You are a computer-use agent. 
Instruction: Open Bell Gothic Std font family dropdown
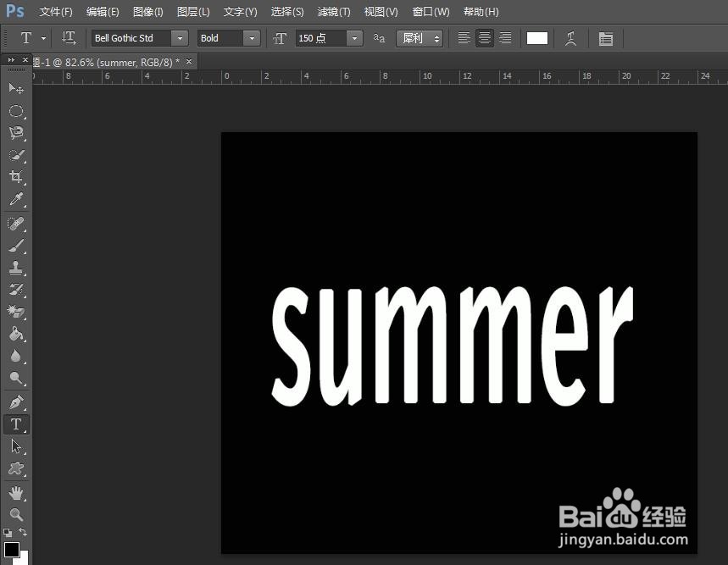(x=180, y=38)
